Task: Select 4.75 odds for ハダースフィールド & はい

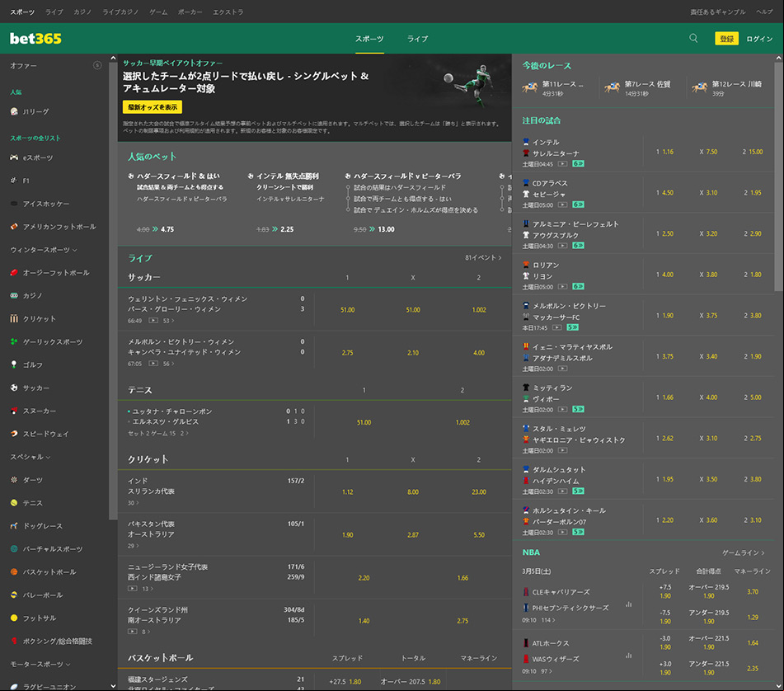Action: [x=167, y=229]
